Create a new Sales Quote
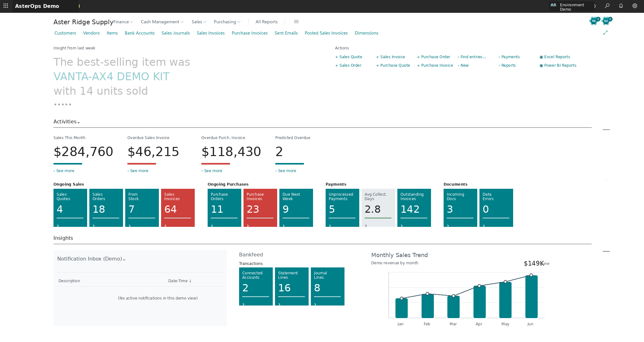The height and width of the screenshot is (342, 644). pyautogui.click(x=349, y=57)
